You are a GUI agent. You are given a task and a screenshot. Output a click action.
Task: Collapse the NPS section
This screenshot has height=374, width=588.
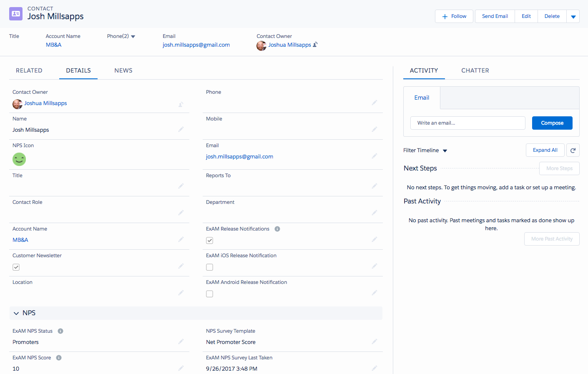16,313
